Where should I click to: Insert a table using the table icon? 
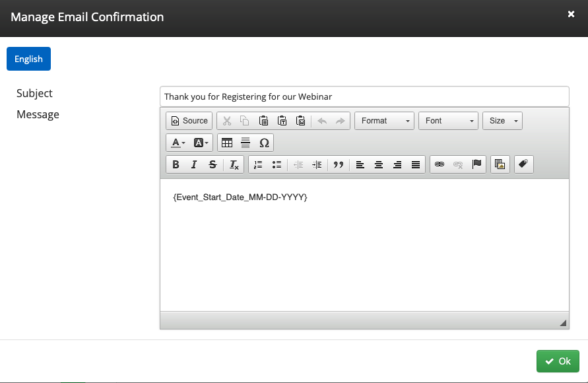click(227, 143)
